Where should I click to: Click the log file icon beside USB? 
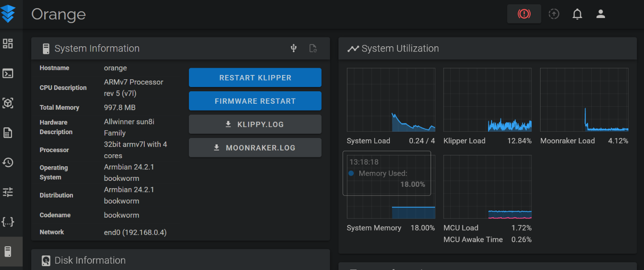click(x=313, y=48)
